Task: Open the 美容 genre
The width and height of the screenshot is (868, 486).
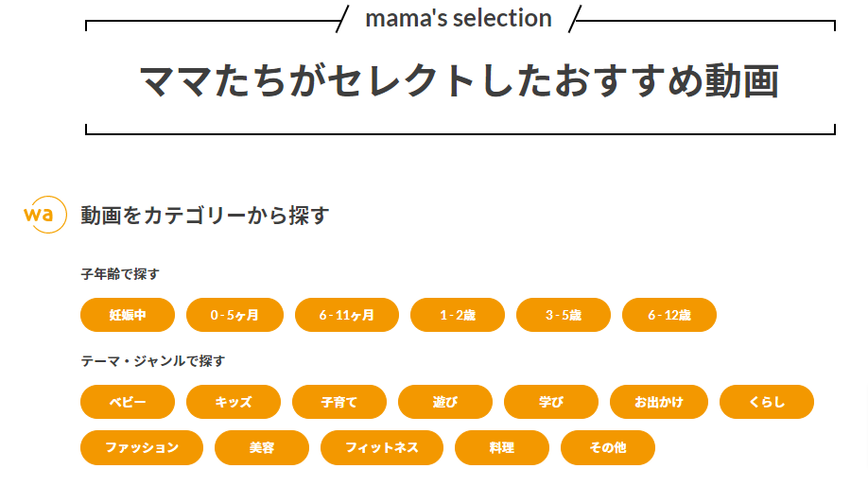Action: 262,447
